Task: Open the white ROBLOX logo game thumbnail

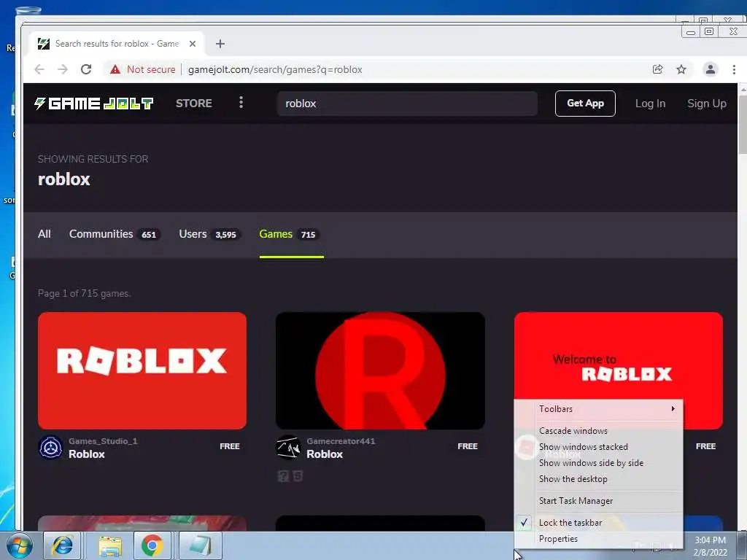Action: 142,370
